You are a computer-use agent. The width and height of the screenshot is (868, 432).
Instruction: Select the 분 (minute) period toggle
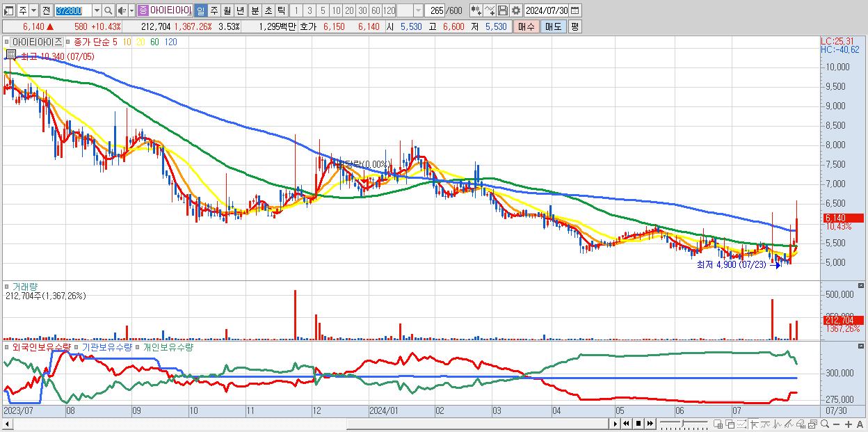(x=255, y=10)
